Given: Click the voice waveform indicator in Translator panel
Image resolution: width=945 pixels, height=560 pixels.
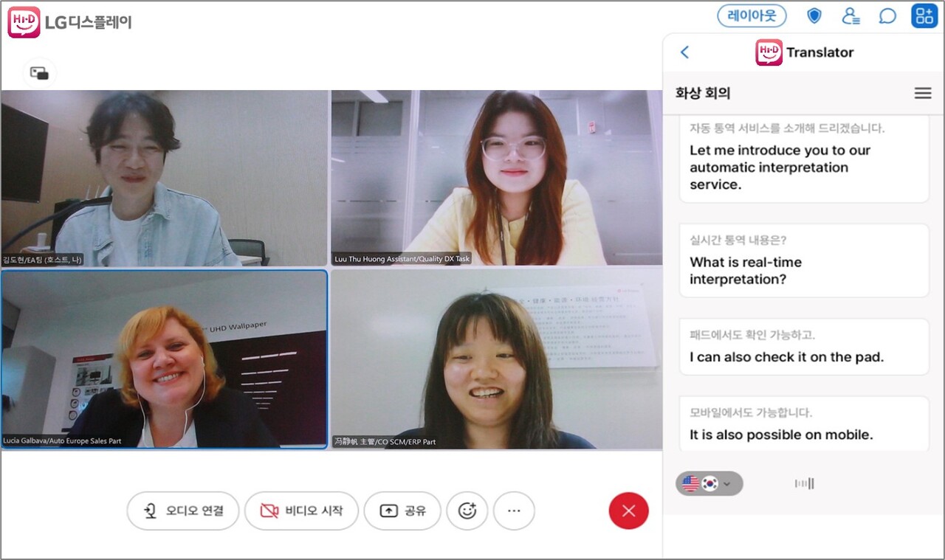Looking at the screenshot, I should 805,483.
